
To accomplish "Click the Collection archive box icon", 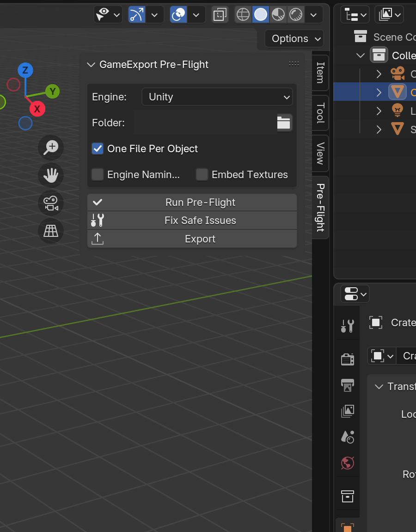I will (379, 55).
